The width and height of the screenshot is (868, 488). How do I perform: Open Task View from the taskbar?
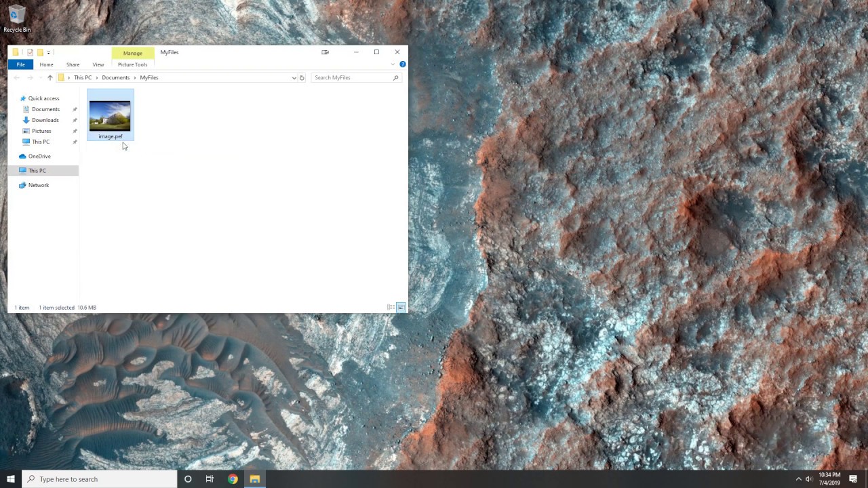pyautogui.click(x=210, y=479)
